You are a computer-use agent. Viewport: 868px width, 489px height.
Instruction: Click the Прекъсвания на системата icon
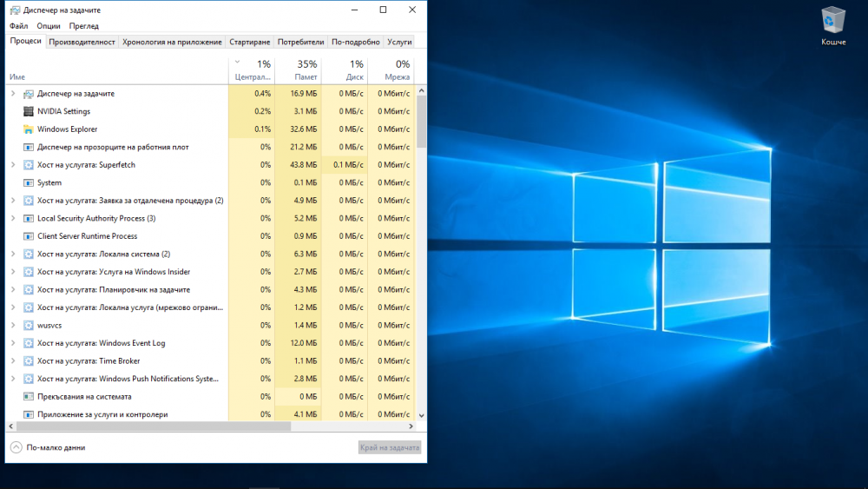point(29,397)
